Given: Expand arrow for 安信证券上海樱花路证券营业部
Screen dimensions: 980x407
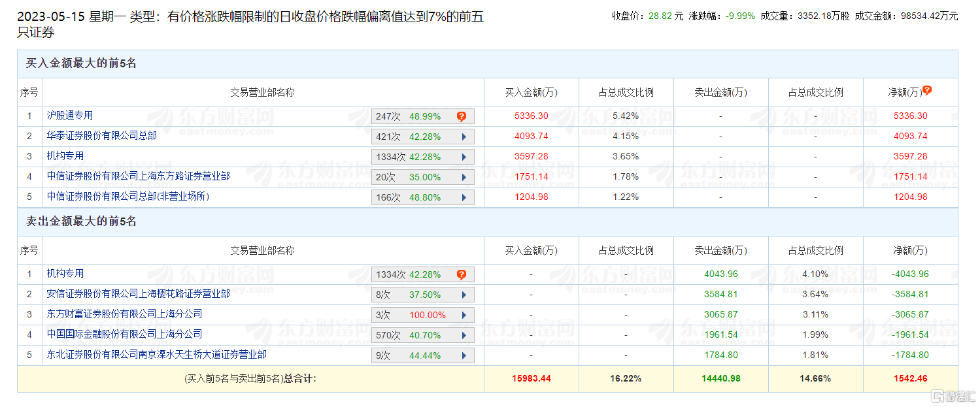Looking at the screenshot, I should 464,295.
